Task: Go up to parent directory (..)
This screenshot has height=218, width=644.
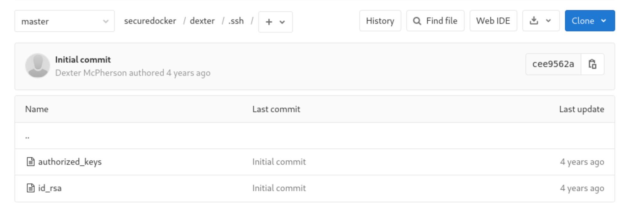Action: (x=27, y=136)
